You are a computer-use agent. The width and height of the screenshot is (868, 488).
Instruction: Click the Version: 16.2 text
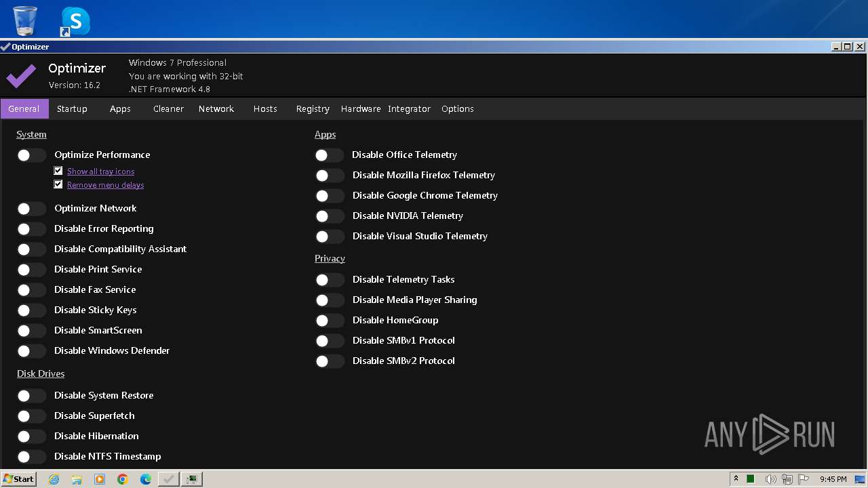point(75,85)
